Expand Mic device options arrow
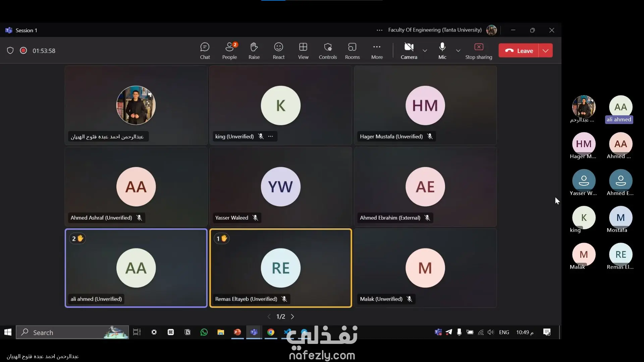 coord(458,51)
